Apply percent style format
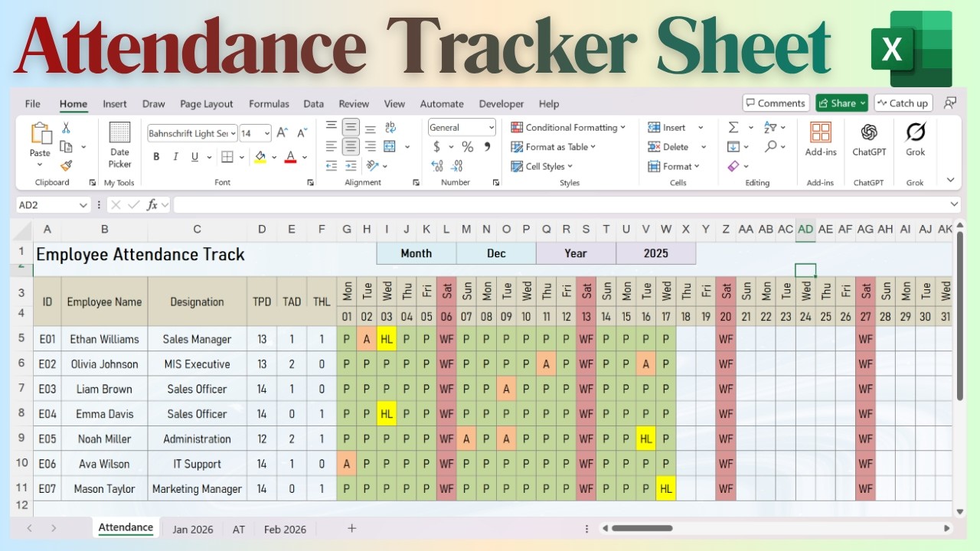The height and width of the screenshot is (551, 980). (467, 147)
